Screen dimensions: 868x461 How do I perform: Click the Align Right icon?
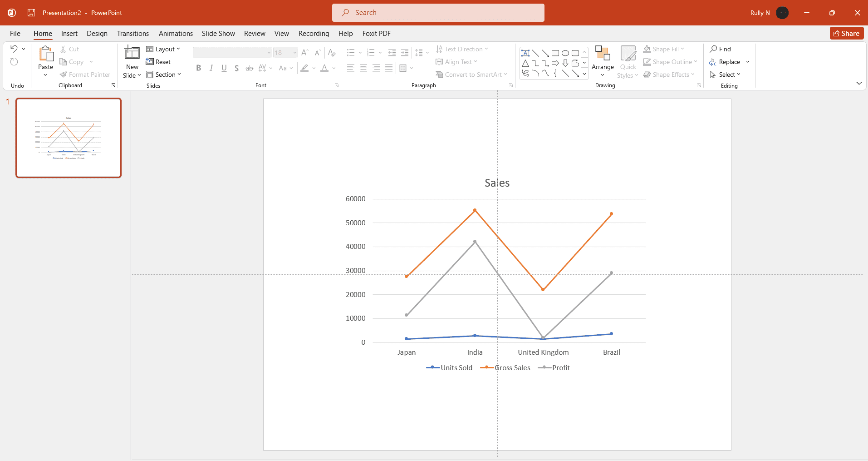click(x=376, y=68)
